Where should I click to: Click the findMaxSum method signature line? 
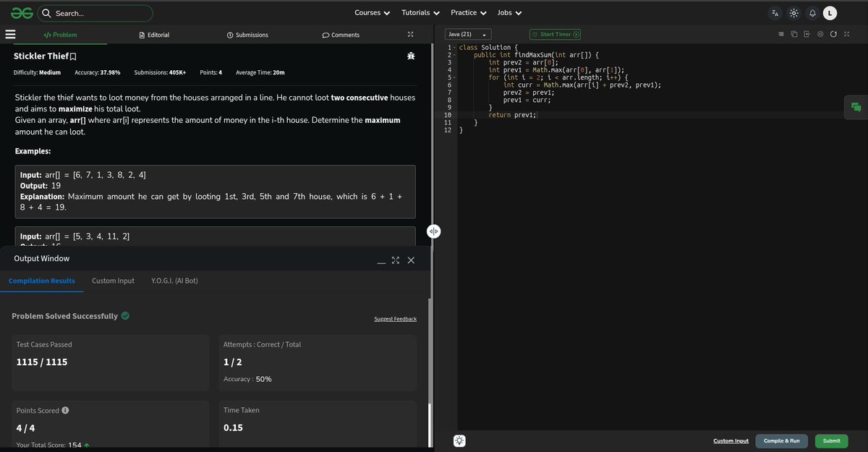click(537, 55)
